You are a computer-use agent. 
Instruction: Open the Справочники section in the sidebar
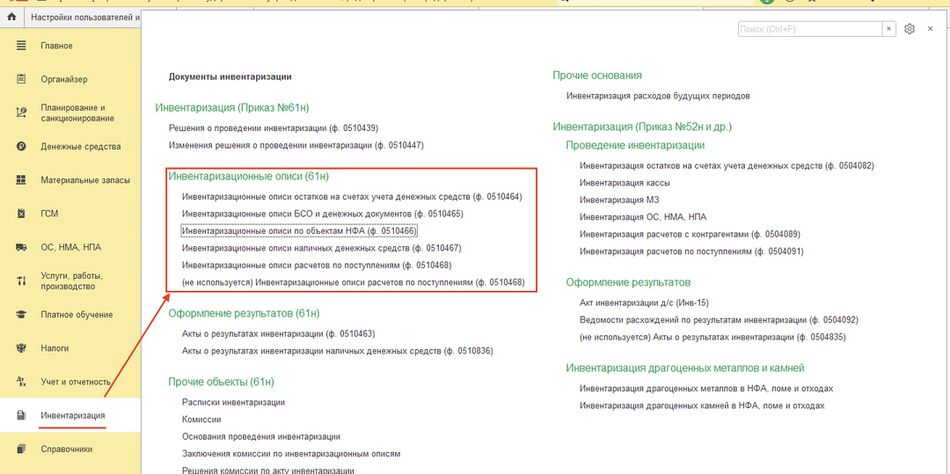(66, 449)
